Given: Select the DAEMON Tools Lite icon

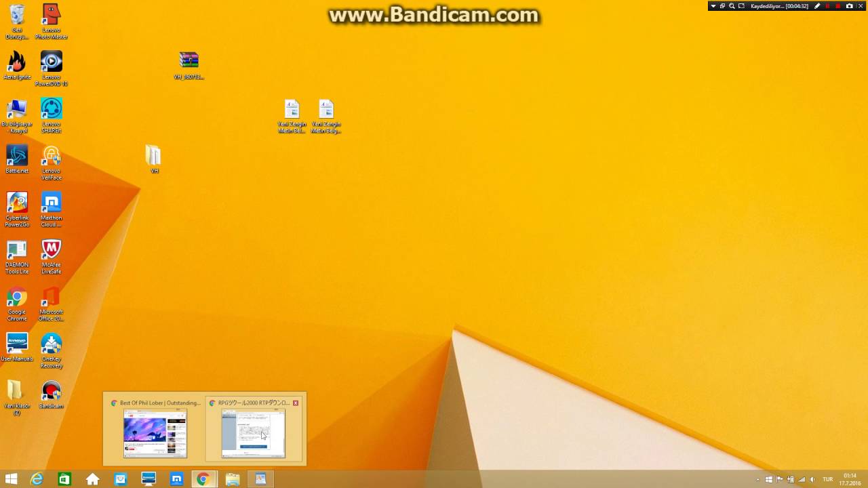Looking at the screenshot, I should [x=17, y=257].
